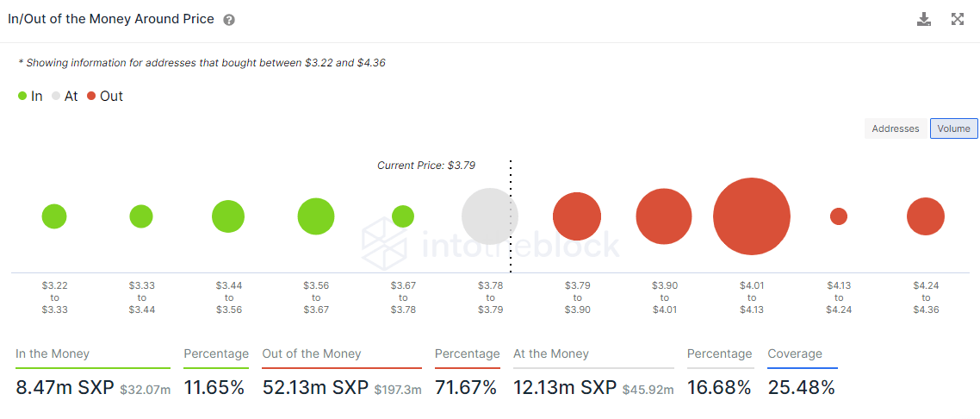Click the download chart icon

[924, 19]
